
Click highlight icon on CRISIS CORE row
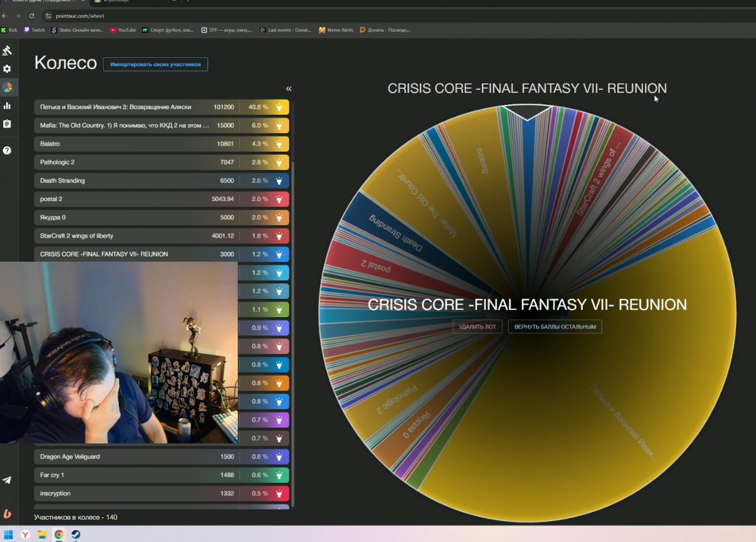(279, 254)
